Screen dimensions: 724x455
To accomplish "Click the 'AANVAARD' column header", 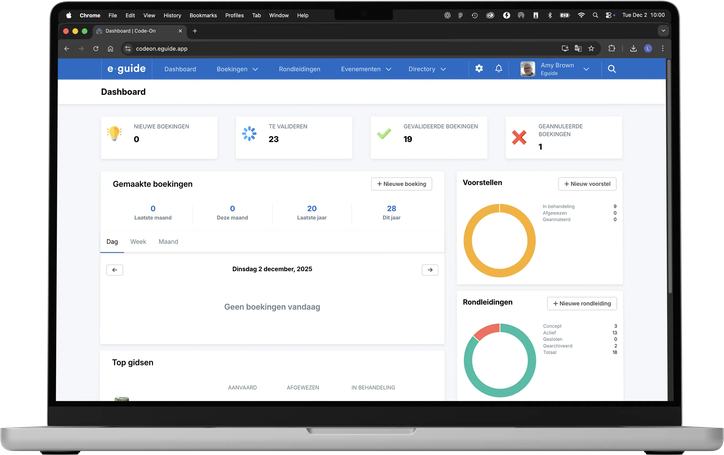I will pos(242,388).
